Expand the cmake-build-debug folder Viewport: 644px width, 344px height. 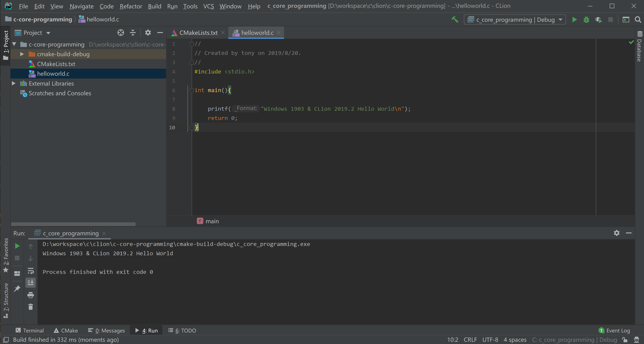(x=22, y=54)
